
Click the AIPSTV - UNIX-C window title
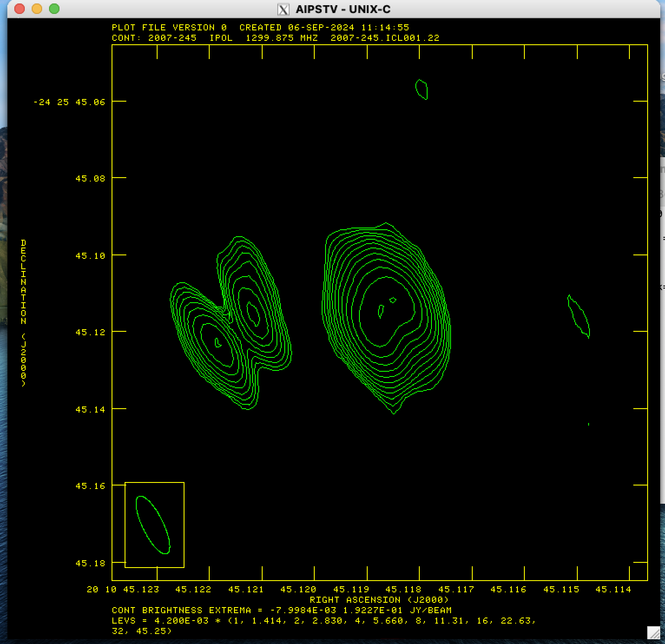click(x=343, y=9)
